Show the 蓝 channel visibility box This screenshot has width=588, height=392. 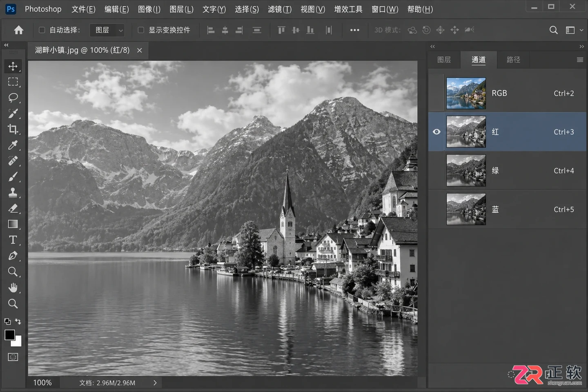[437, 209]
